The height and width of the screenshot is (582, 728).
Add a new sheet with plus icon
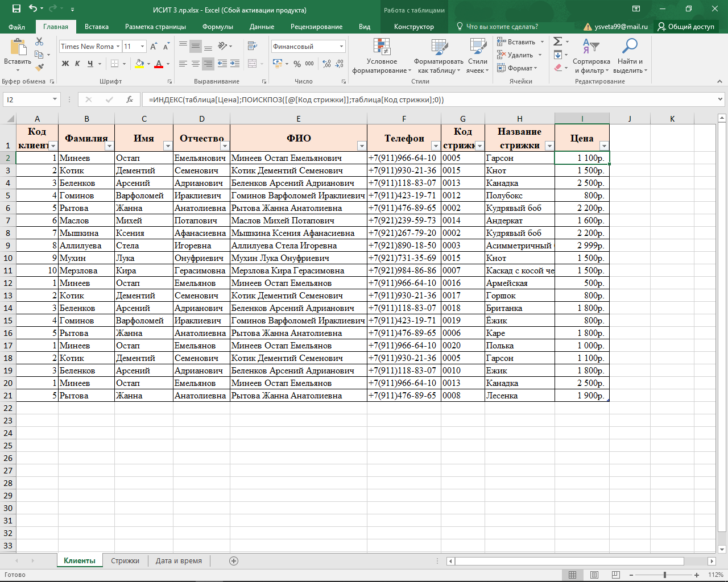point(234,561)
